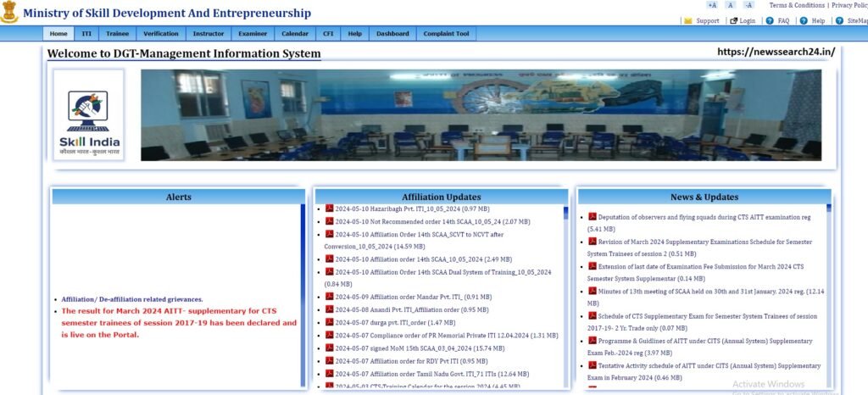Decrease font size with -A
The image size is (868, 395).
click(749, 5)
